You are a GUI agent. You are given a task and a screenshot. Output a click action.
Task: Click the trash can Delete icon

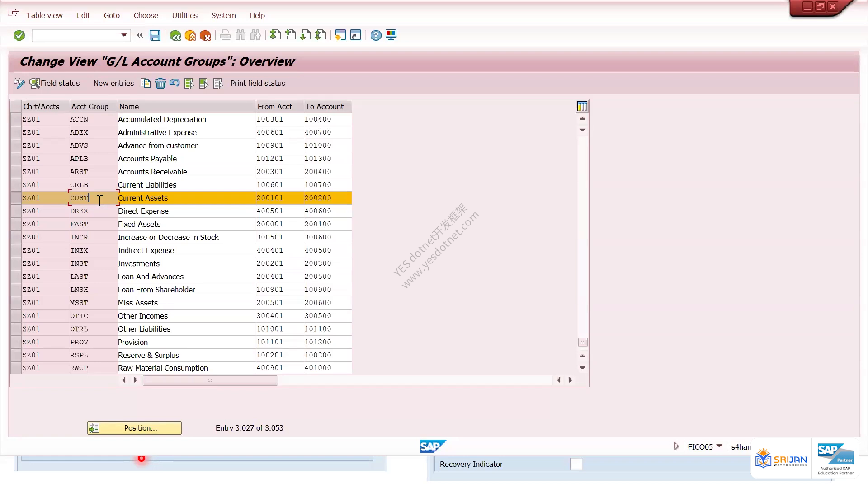point(160,83)
